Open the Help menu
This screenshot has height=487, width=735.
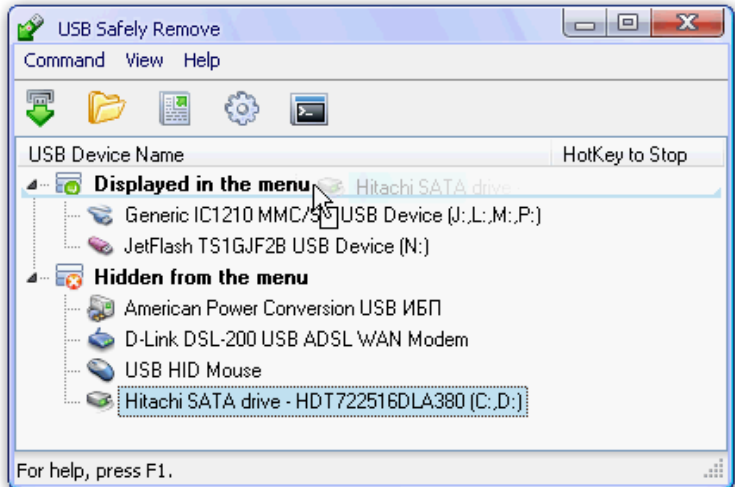(x=202, y=60)
